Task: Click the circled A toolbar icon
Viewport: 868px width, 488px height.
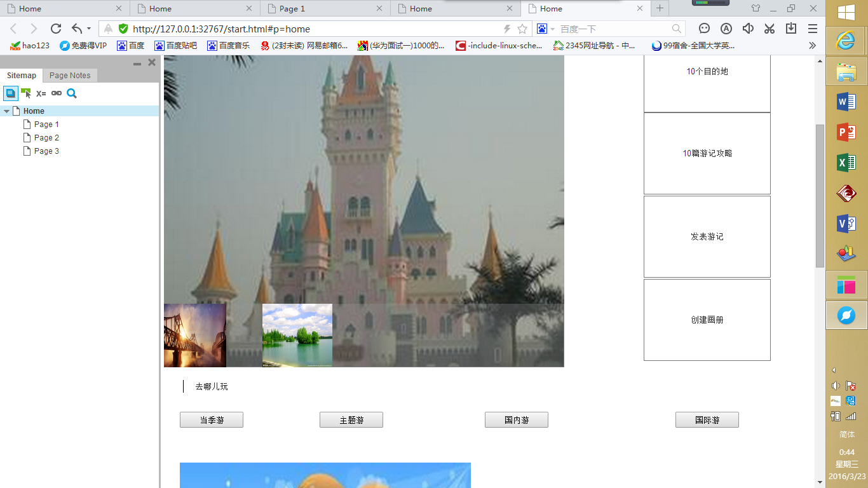Action: tap(726, 29)
